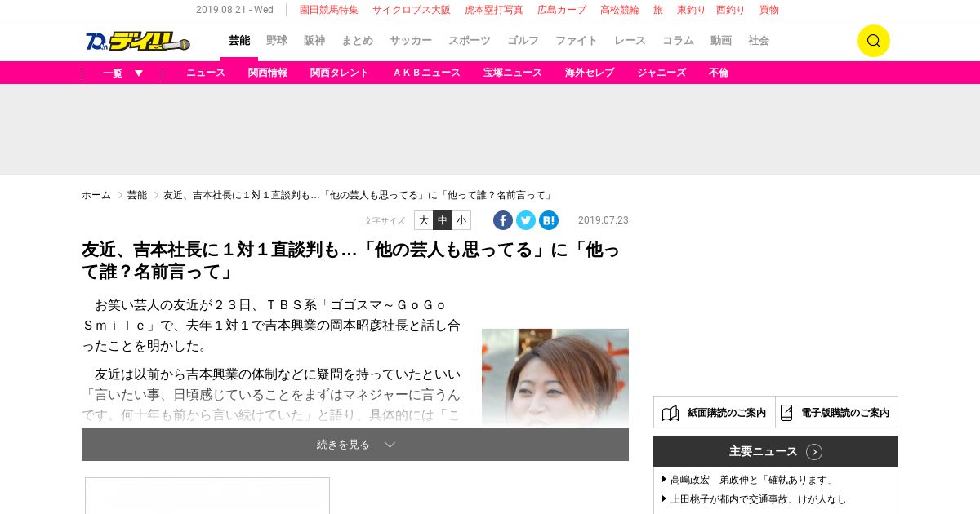Select 関西タレント in pink submenu
The image size is (980, 514).
(340, 73)
